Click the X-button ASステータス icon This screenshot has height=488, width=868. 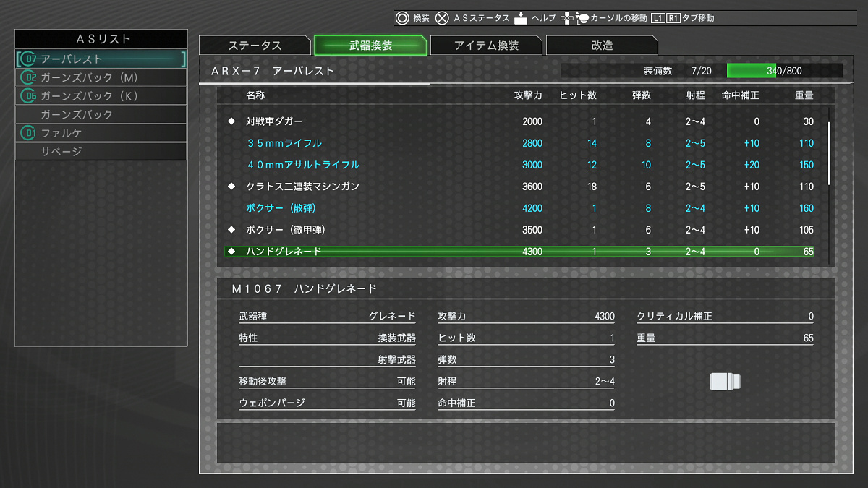(x=441, y=19)
